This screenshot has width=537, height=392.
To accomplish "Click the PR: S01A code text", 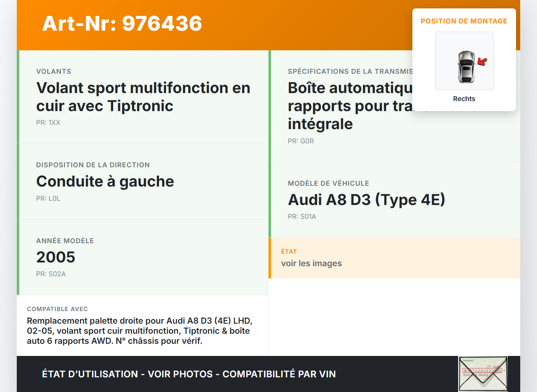I will 302,216.
